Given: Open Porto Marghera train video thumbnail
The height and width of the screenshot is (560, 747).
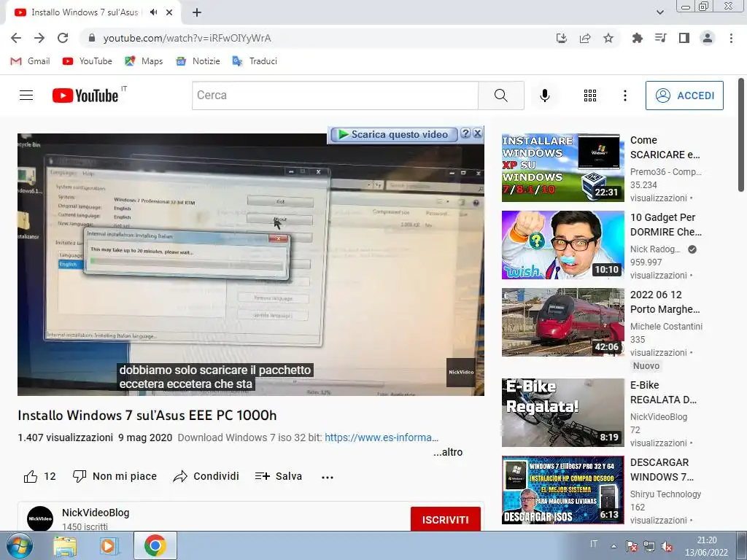Looking at the screenshot, I should [x=562, y=322].
